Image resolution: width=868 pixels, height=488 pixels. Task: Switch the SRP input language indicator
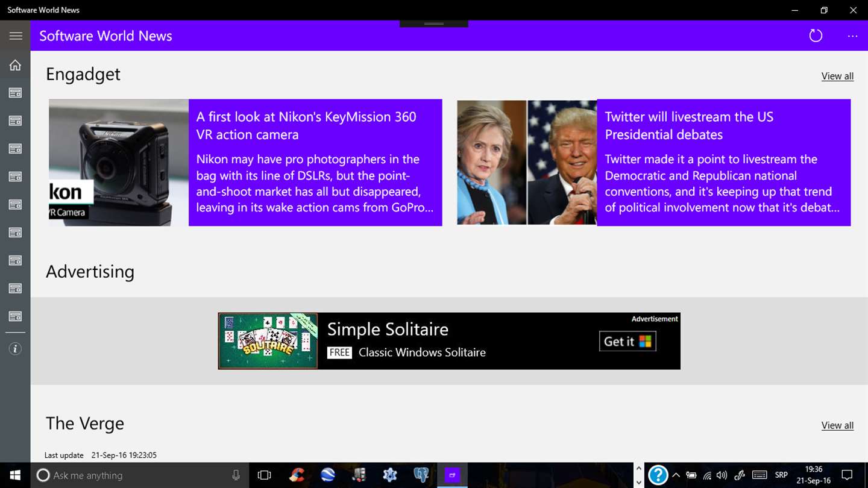pyautogui.click(x=781, y=475)
